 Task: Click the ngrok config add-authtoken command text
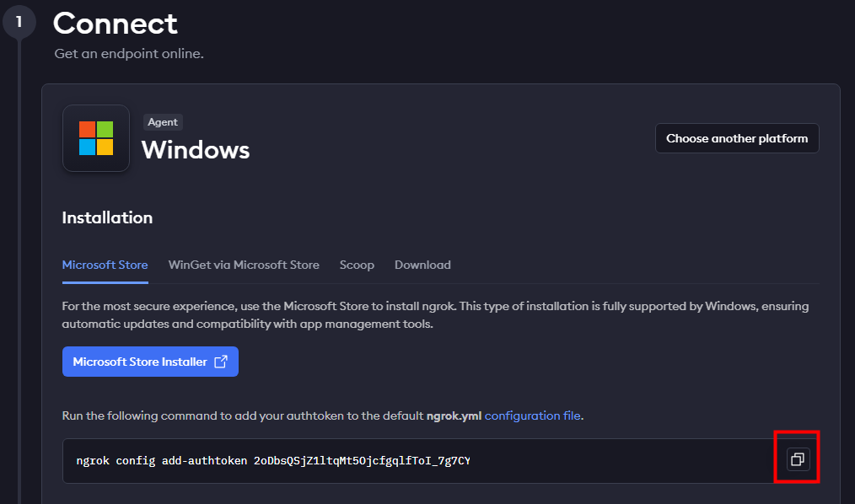pyautogui.click(x=273, y=461)
